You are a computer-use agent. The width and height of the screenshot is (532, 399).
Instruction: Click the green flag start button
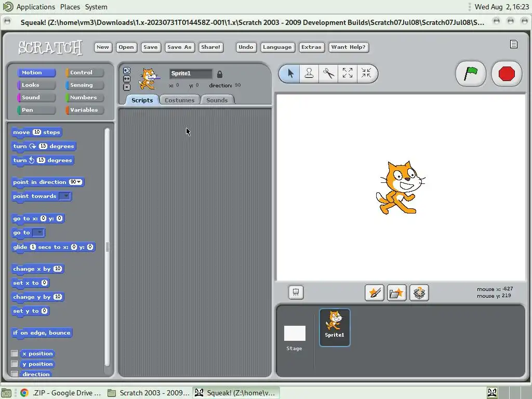click(x=471, y=74)
